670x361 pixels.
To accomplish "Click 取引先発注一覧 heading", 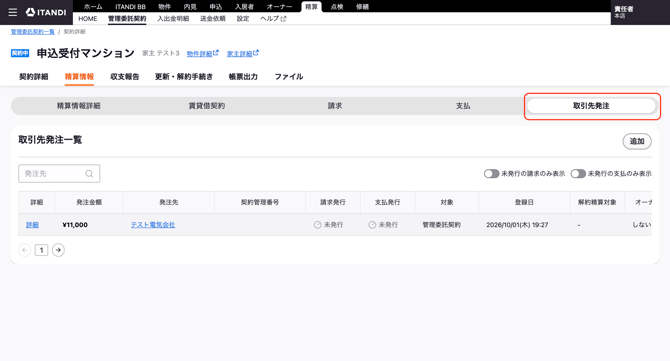I will (x=50, y=140).
